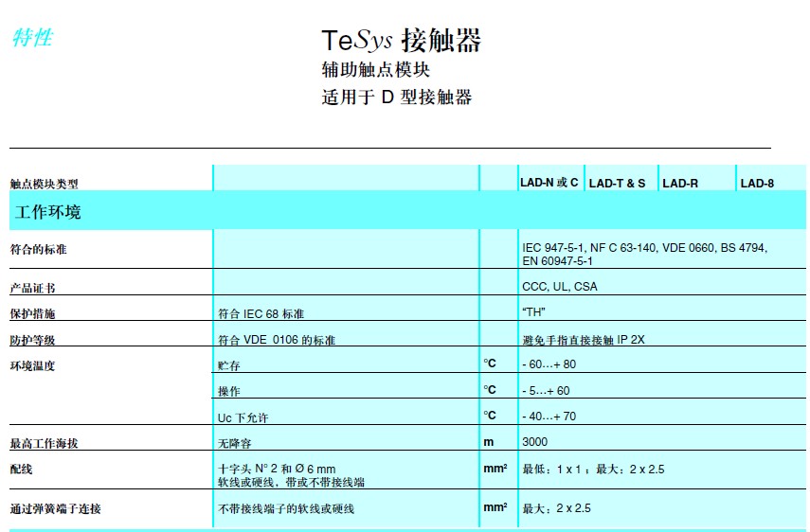Screen dimensions: 810x532
Task: Click the 不带接线端子的软线或硬线 cell
Action: click(x=286, y=508)
